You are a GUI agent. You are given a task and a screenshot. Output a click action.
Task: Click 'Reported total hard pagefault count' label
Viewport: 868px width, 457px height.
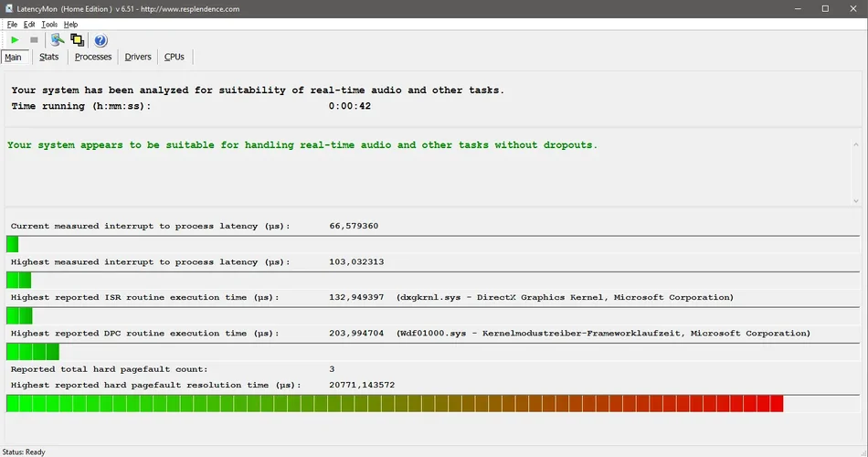point(109,369)
